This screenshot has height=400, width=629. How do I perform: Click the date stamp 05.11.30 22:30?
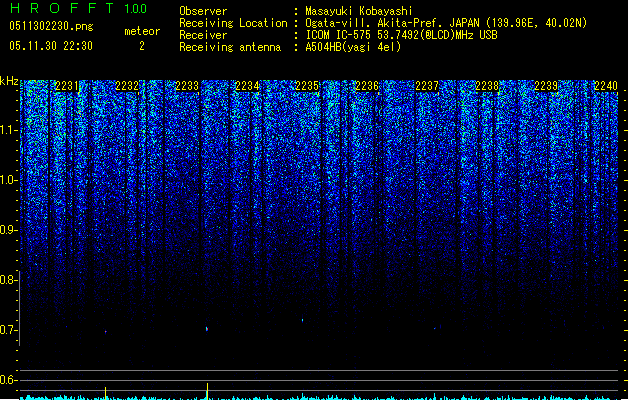click(51, 46)
